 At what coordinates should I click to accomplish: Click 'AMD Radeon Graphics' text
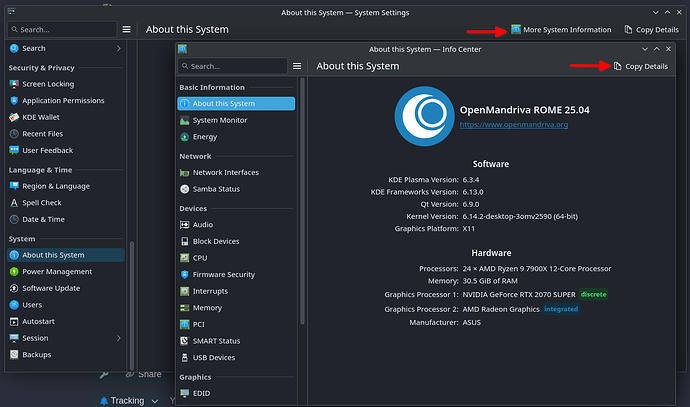pos(501,309)
